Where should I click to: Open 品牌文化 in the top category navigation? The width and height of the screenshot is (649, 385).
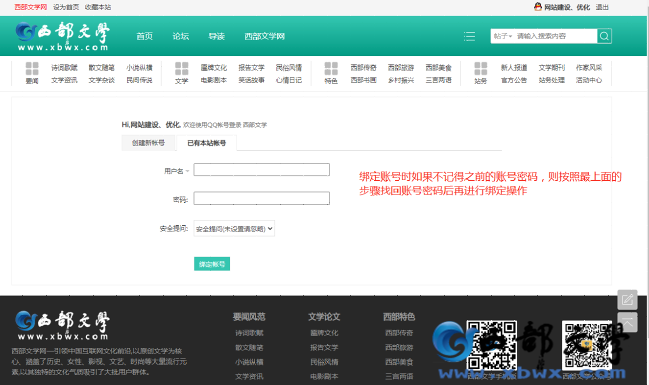[214, 67]
